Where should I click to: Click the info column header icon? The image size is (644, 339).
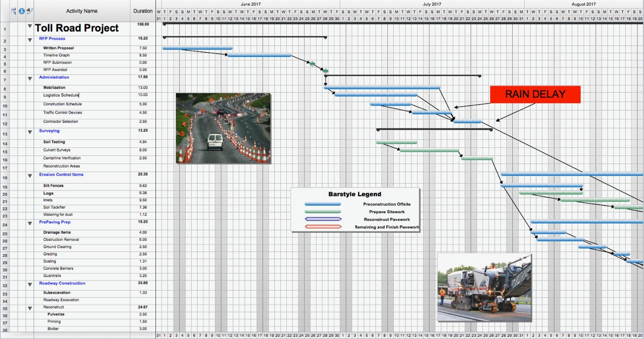(22, 11)
